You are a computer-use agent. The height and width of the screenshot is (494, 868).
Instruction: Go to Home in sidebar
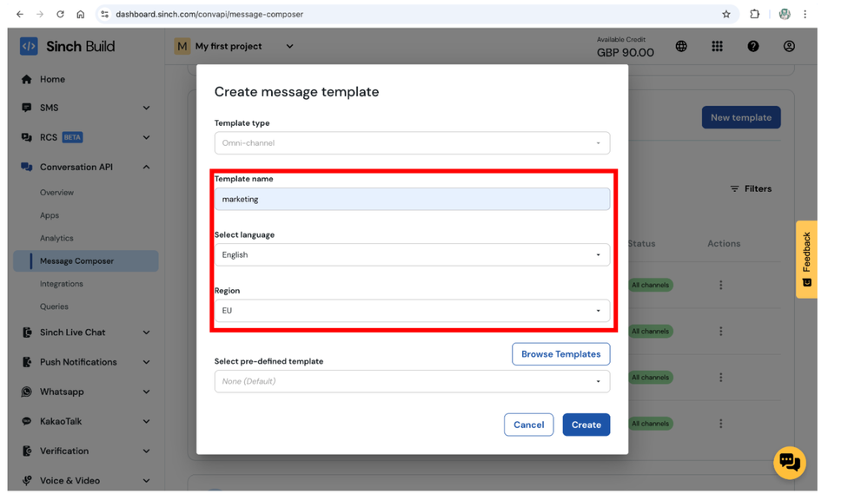[x=52, y=79]
